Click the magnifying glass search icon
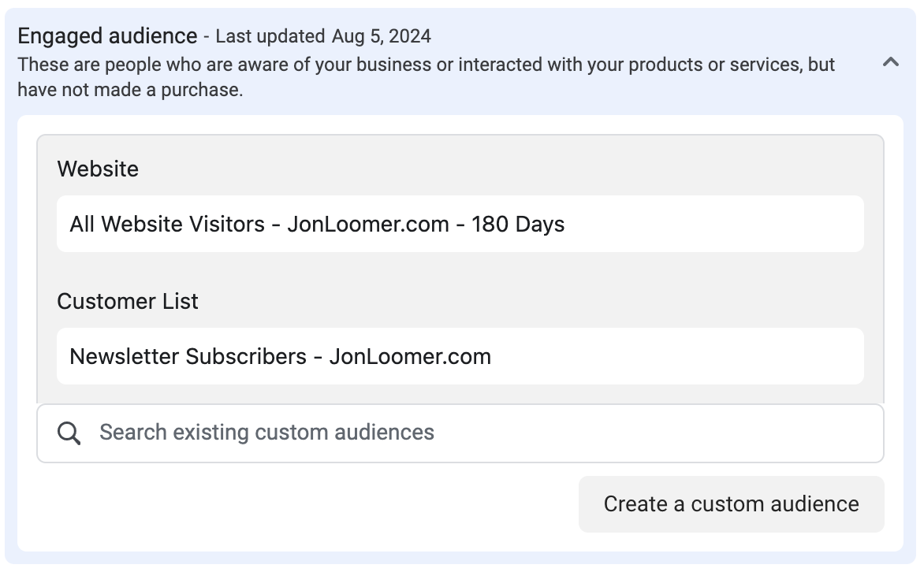924x572 pixels. (69, 433)
